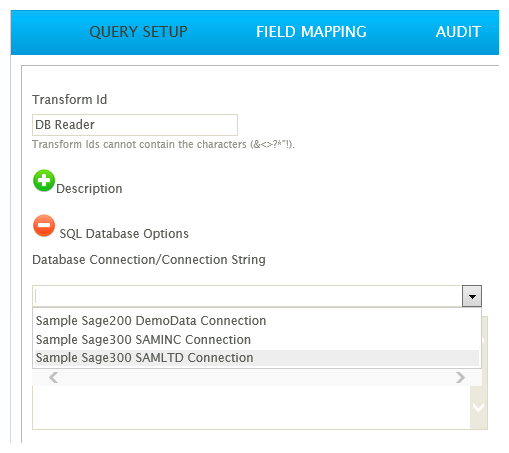Focus the Transform Id DB Reader field
Viewport: 509px width, 453px height.
tap(135, 125)
